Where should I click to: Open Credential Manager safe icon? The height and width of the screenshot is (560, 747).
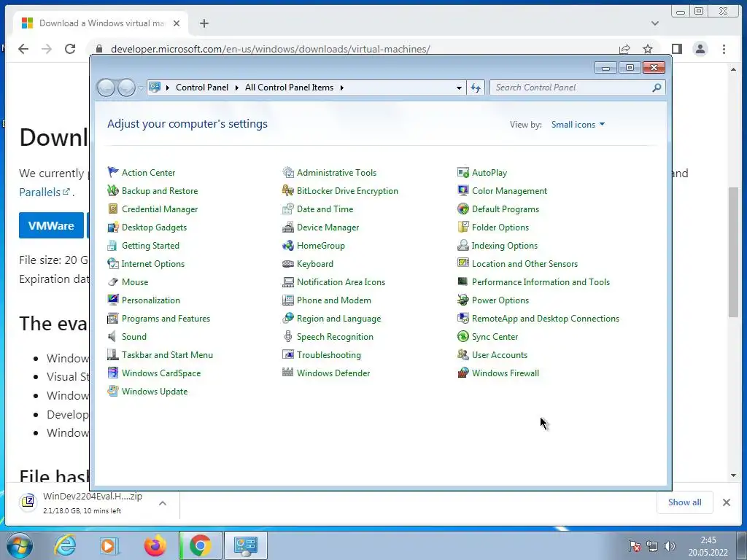[113, 209]
